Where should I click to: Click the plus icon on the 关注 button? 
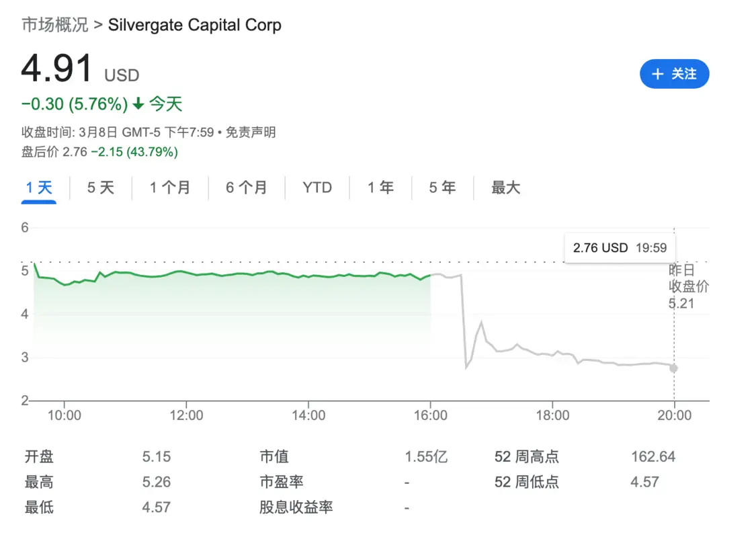(x=657, y=74)
